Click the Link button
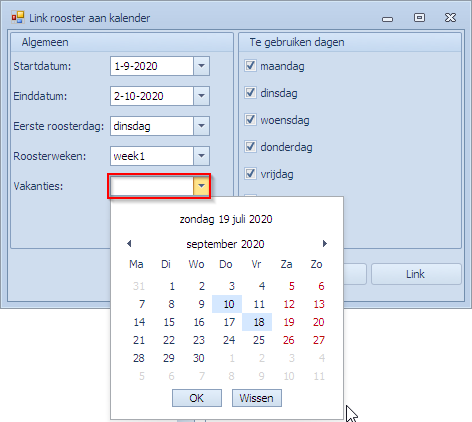472x422 pixels. (x=416, y=274)
